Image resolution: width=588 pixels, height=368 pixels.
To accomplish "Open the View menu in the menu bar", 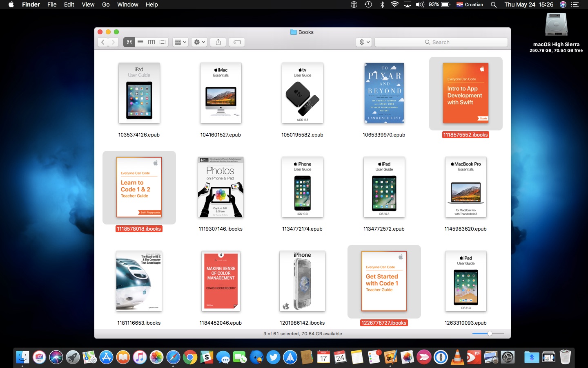I will (88, 4).
